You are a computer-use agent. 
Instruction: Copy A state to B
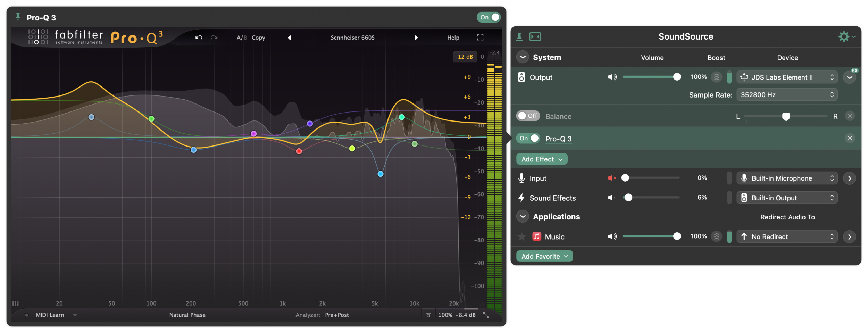258,38
